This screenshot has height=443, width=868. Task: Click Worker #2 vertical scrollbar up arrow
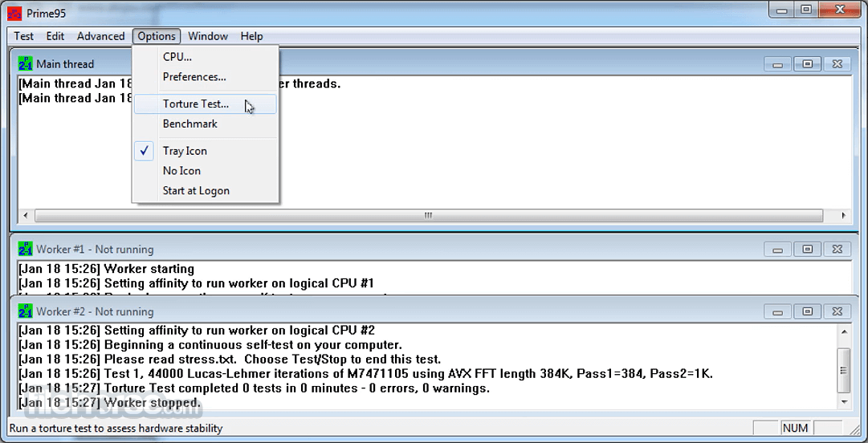pos(844,331)
